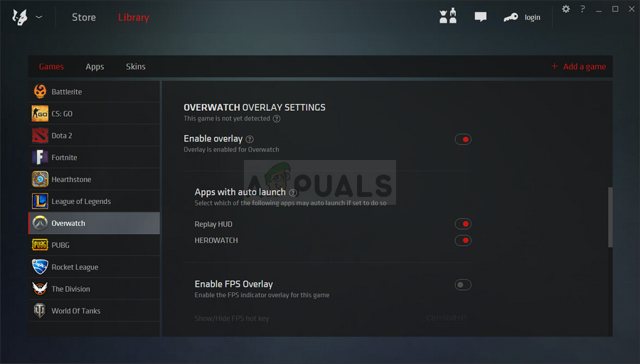The image size is (640, 364).
Task: Click help icon next to 'not yet detected'
Action: pos(277,119)
